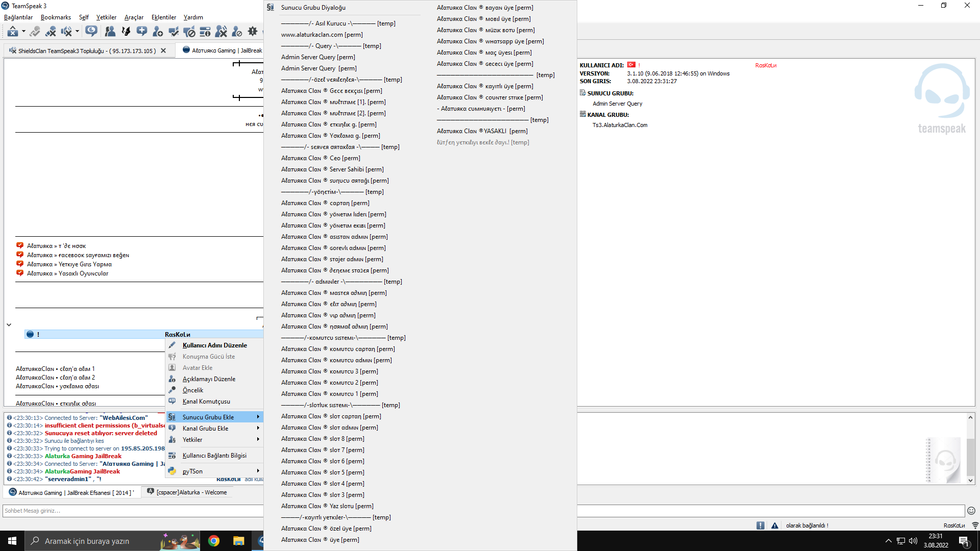Select the Admin Server Query [perm] group (first one)

tap(318, 57)
